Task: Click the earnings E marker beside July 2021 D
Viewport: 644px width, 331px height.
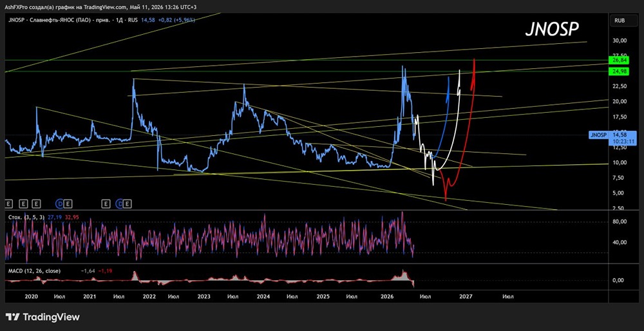Action: click(128, 203)
